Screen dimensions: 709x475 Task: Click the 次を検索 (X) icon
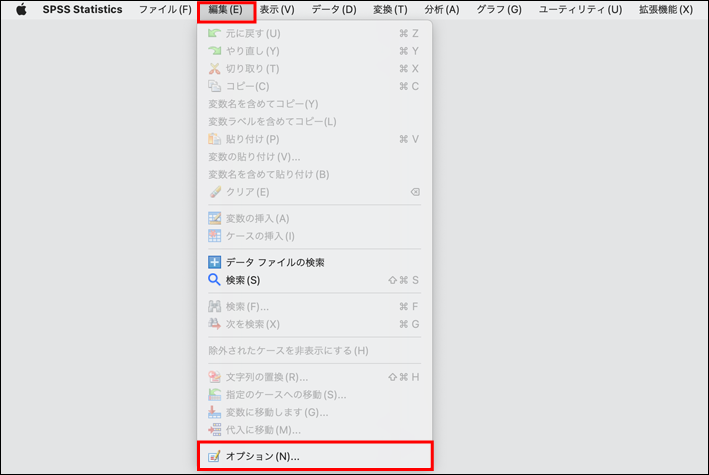[x=214, y=324]
